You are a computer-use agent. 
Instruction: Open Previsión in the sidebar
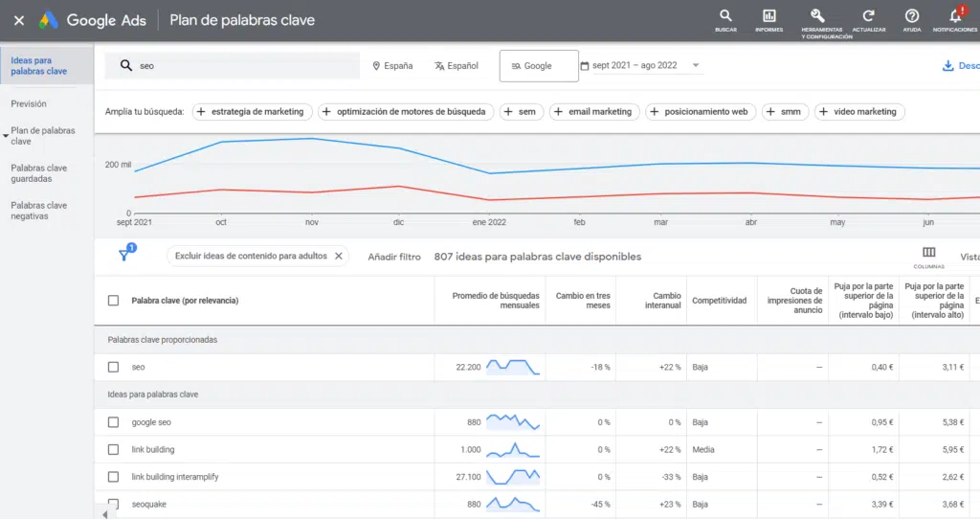click(x=29, y=103)
